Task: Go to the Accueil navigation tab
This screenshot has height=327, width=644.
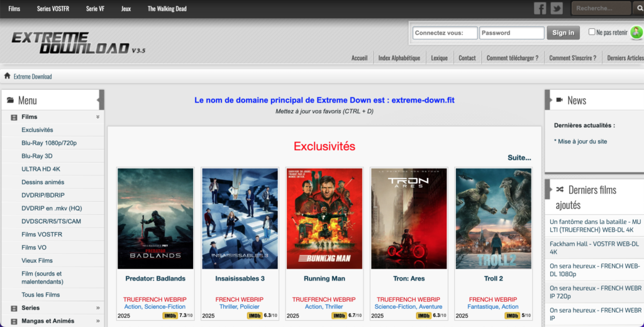Action: [x=359, y=58]
